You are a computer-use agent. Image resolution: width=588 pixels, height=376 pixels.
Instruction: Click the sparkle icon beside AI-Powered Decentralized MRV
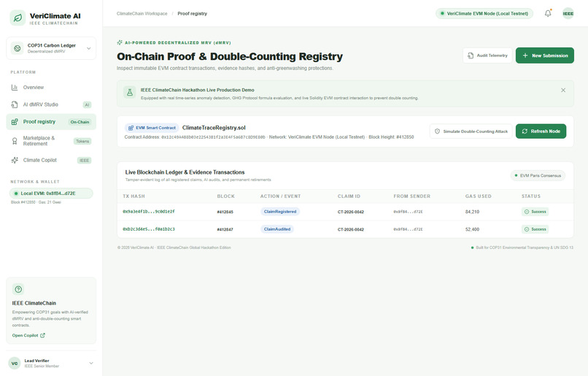[x=120, y=42]
